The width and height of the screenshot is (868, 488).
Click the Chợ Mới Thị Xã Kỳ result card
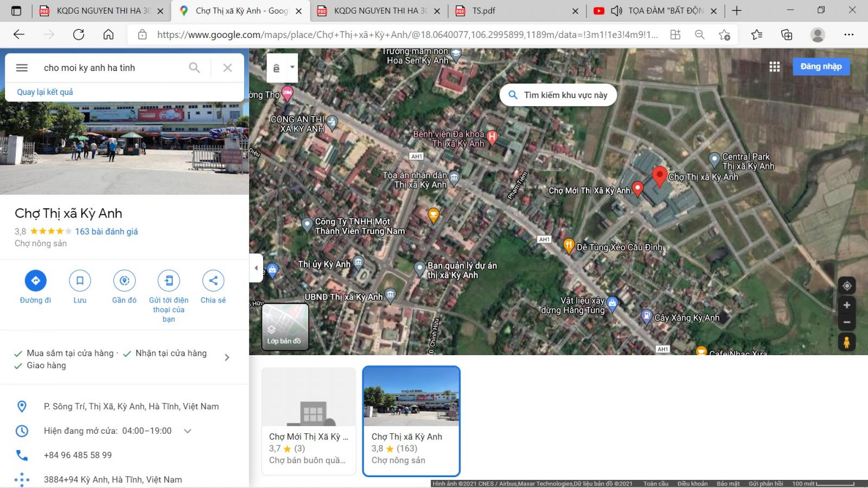309,421
